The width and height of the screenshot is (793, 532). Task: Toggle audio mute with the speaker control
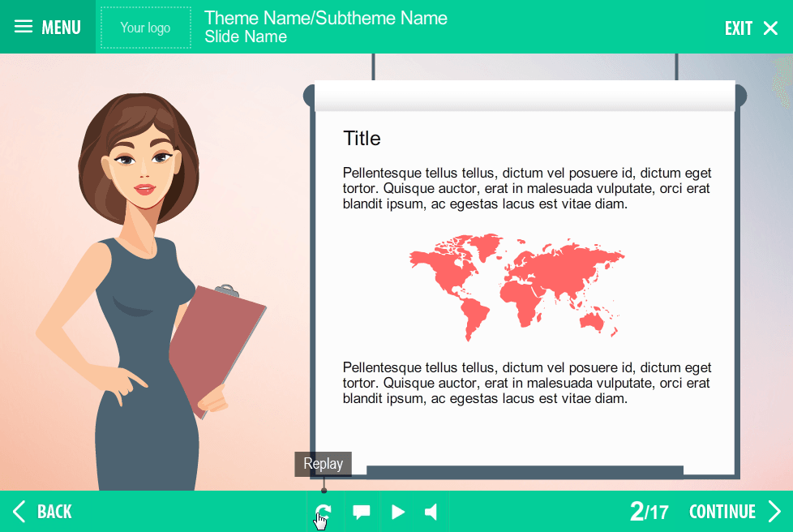click(x=431, y=512)
